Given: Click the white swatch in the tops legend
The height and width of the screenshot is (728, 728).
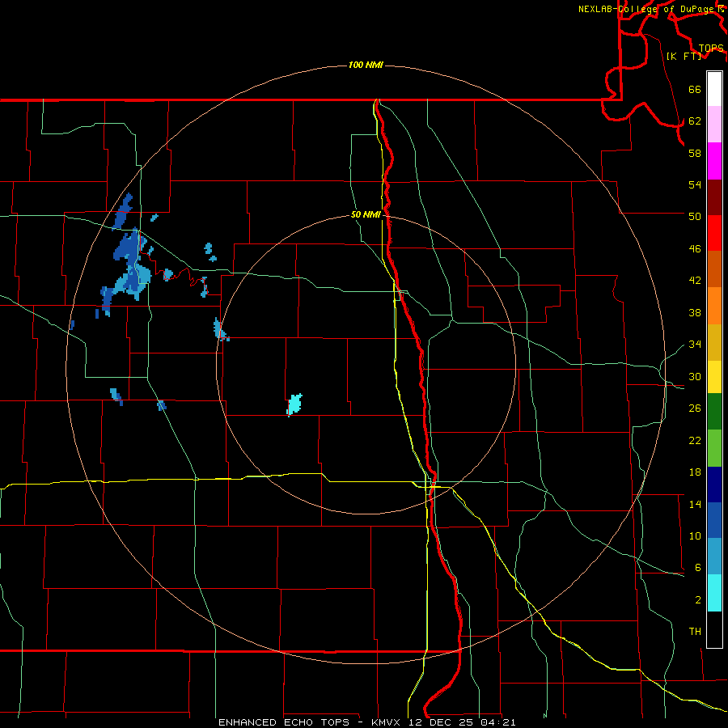Looking at the screenshot, I should pos(714,89).
